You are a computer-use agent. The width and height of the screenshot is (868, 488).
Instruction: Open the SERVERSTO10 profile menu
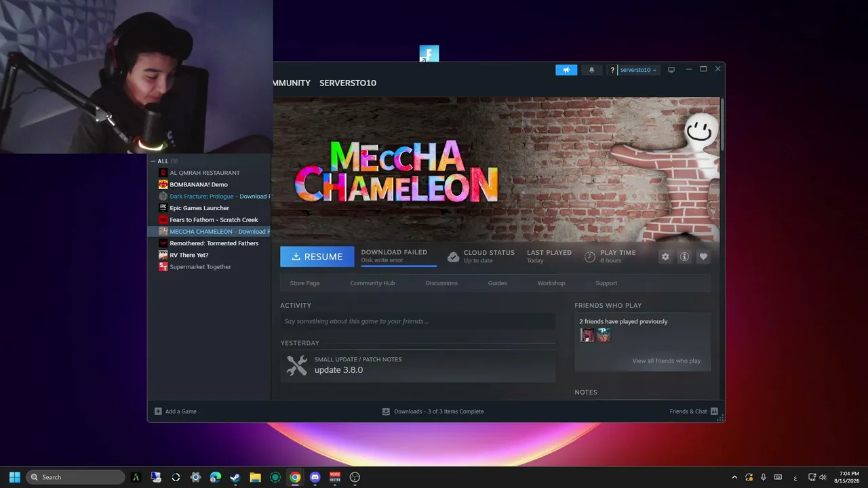348,83
